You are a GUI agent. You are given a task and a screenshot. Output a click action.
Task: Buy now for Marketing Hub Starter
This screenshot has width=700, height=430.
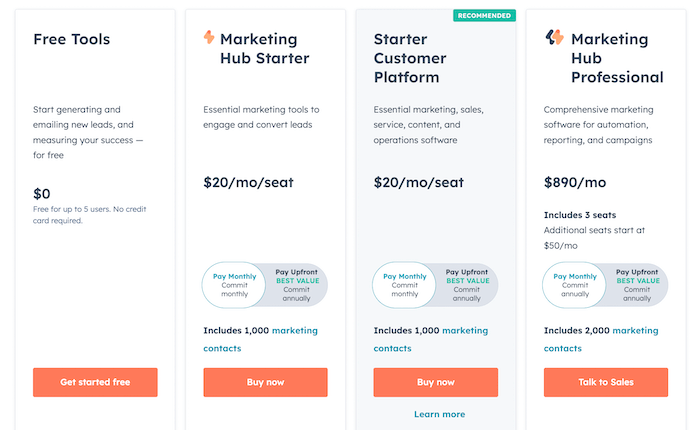coord(265,382)
